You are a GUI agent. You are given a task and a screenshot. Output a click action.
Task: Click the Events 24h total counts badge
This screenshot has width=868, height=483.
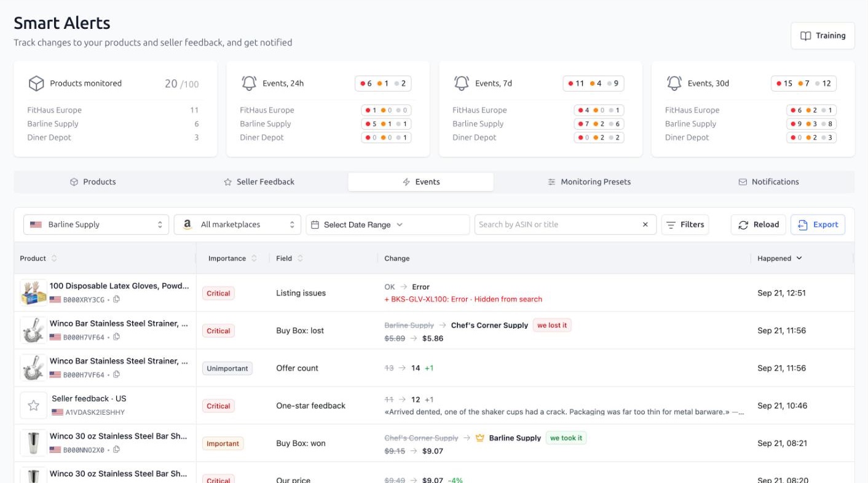click(383, 84)
